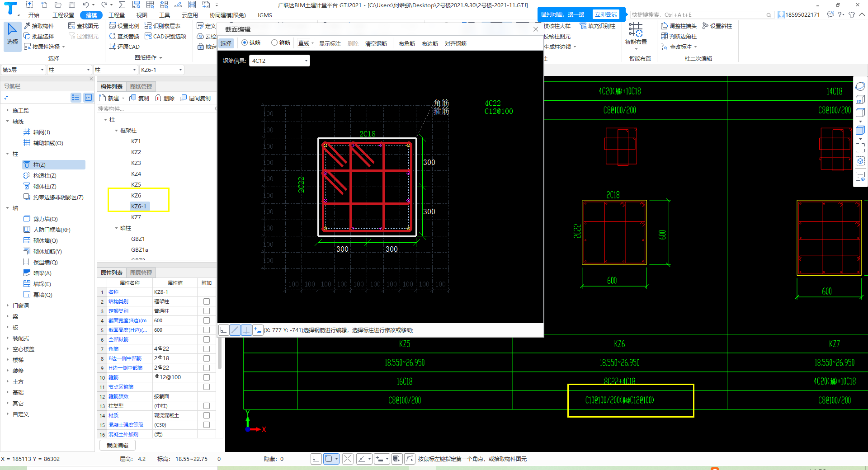Click 显示标注 in section editor toolbar
Image resolution: width=868 pixels, height=470 pixels.
point(330,43)
